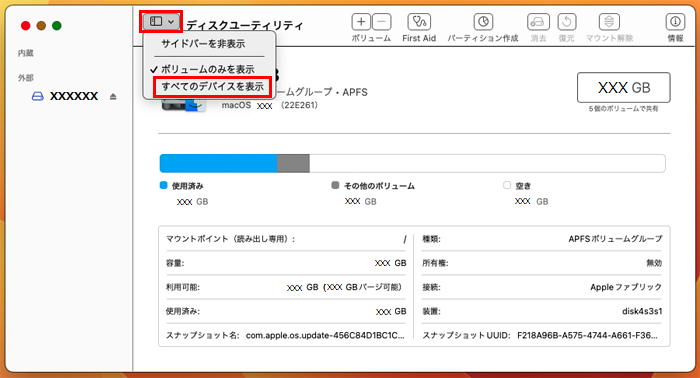The image size is (700, 378).
Task: Eject the XXXXXX external disk
Action: [113, 96]
